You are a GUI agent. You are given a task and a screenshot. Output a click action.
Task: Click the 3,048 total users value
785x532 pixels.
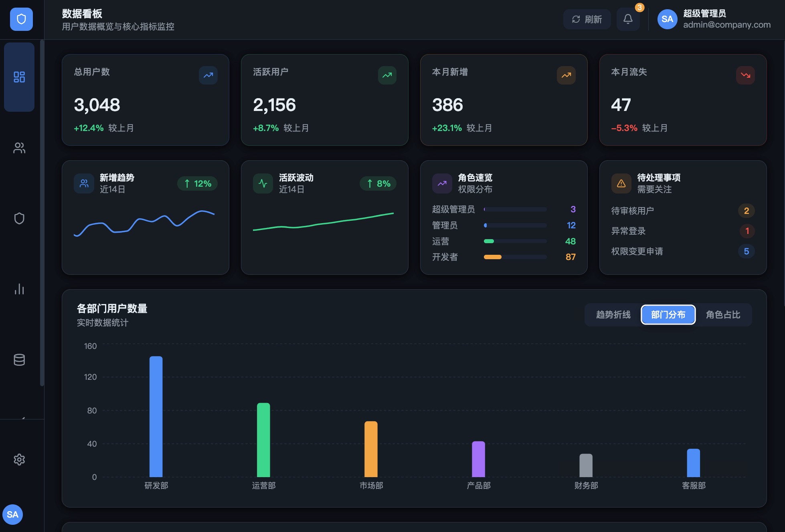pos(97,105)
